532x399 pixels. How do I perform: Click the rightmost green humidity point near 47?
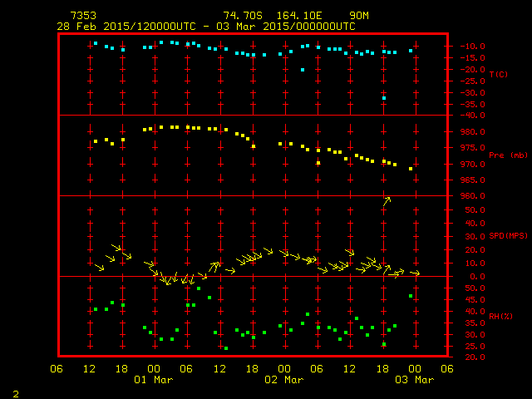411,296
